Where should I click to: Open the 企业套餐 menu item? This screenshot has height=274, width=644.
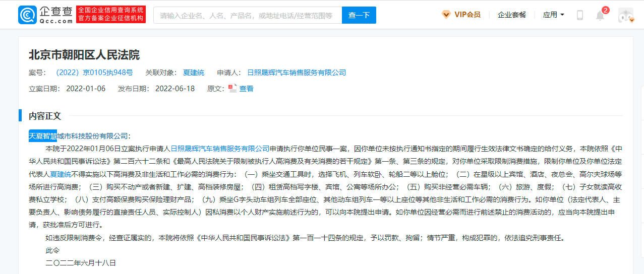tap(512, 15)
